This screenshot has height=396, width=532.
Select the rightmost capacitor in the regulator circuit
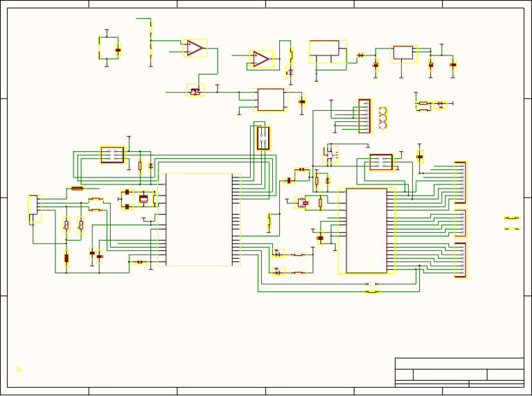point(453,64)
